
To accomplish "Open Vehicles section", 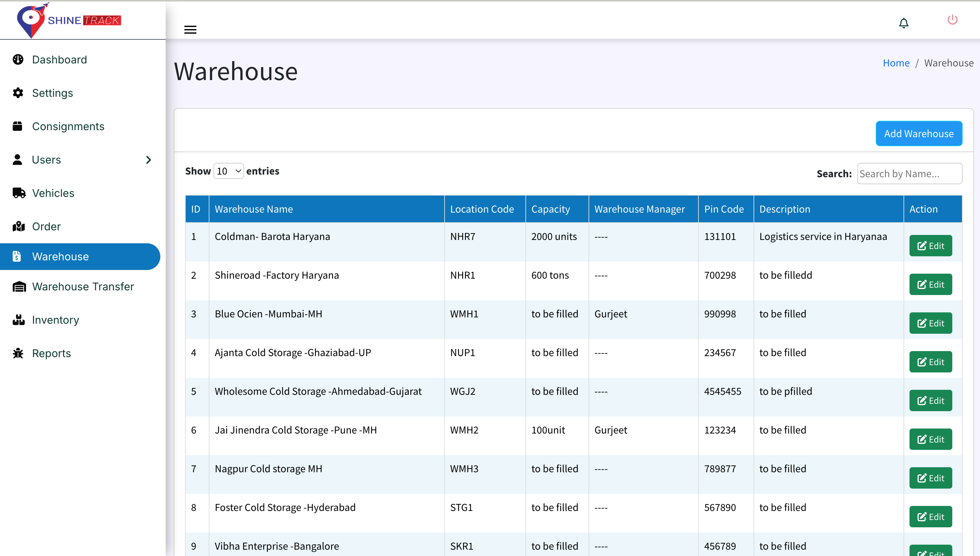I will [53, 193].
